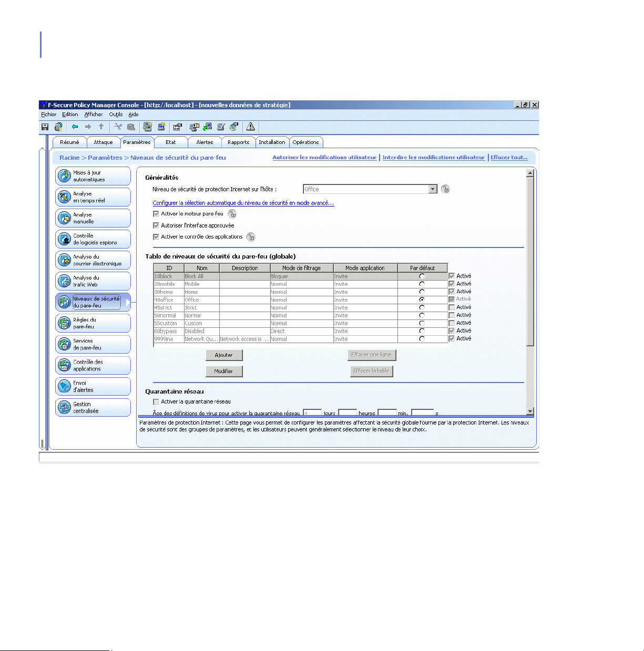This screenshot has width=644, height=651.
Task: Open the Edition menu
Action: pyautogui.click(x=70, y=114)
